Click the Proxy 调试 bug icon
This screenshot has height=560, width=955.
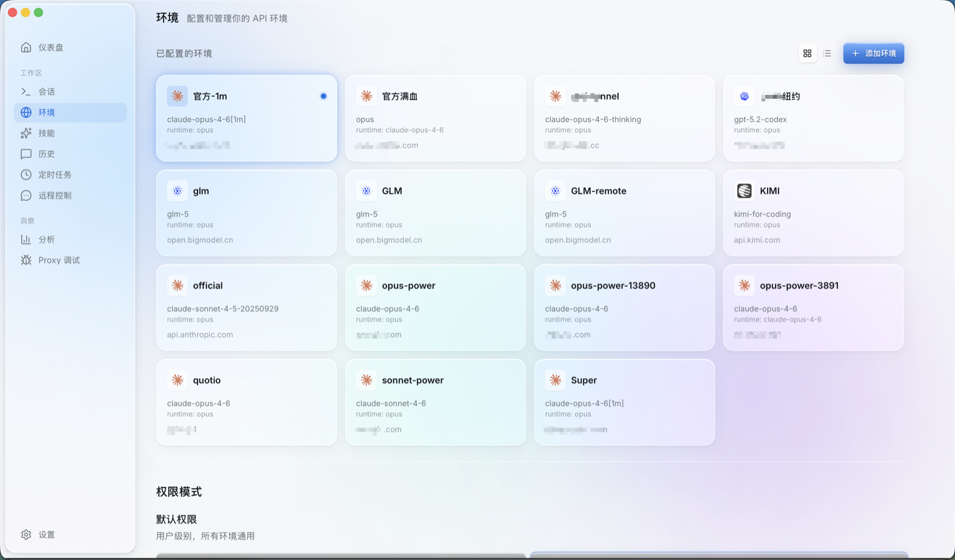[x=26, y=260]
